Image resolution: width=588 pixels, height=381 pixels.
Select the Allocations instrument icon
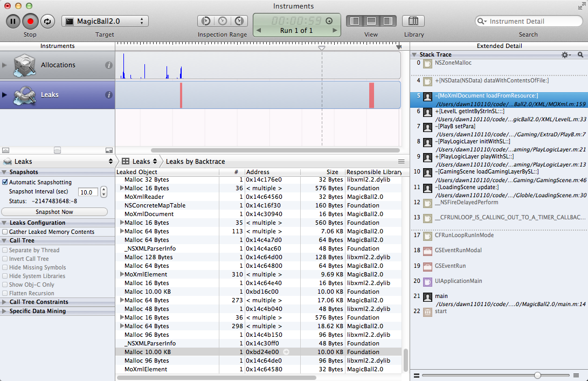[x=24, y=65]
